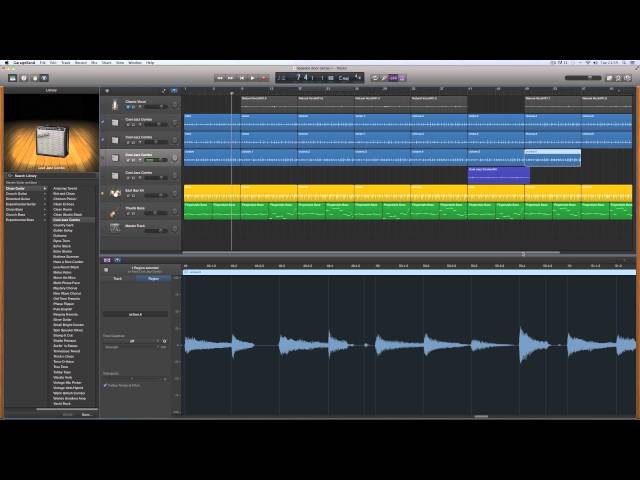Open the GarageBand application menu

pyautogui.click(x=24, y=63)
